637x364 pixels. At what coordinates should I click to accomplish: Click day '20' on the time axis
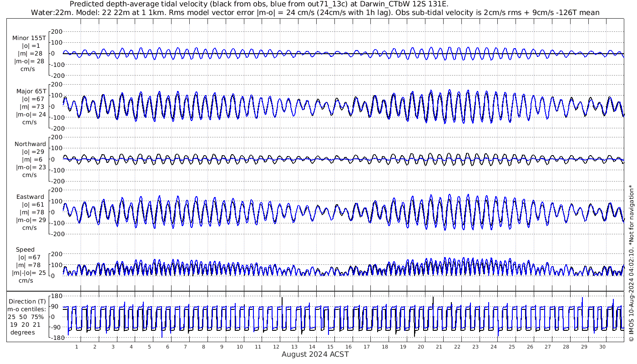pyautogui.click(x=421, y=347)
